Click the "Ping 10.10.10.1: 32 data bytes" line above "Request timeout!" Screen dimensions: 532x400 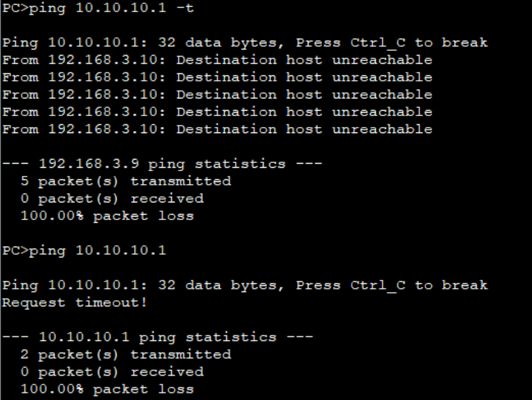tap(245, 285)
